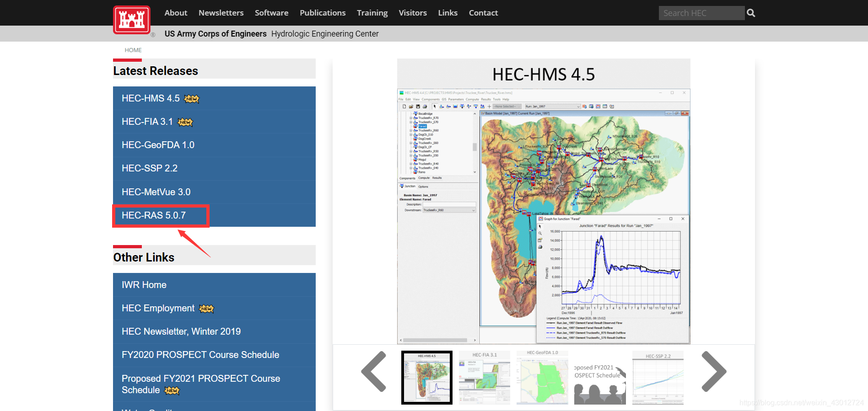The image size is (868, 411).
Task: Open the Training menu
Action: point(372,13)
